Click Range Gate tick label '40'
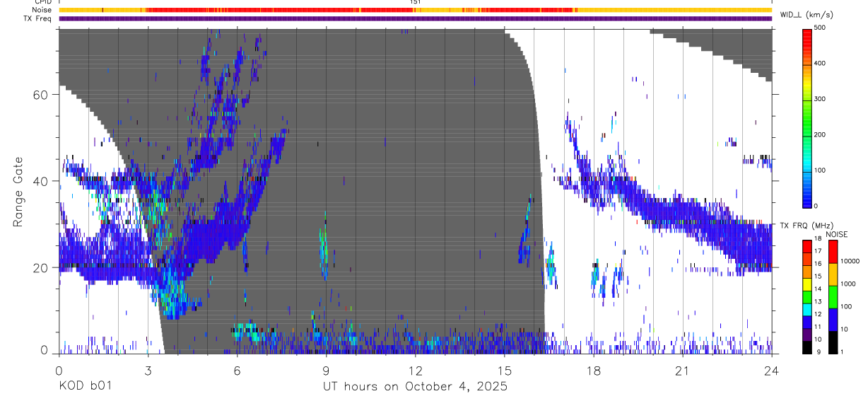This screenshot has height=401, width=868. [x=41, y=181]
